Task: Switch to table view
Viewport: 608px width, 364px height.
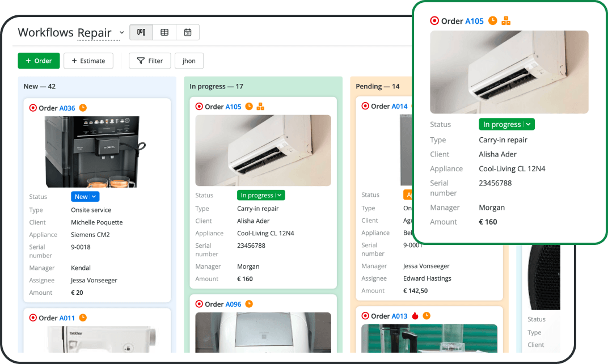Action: click(x=164, y=32)
